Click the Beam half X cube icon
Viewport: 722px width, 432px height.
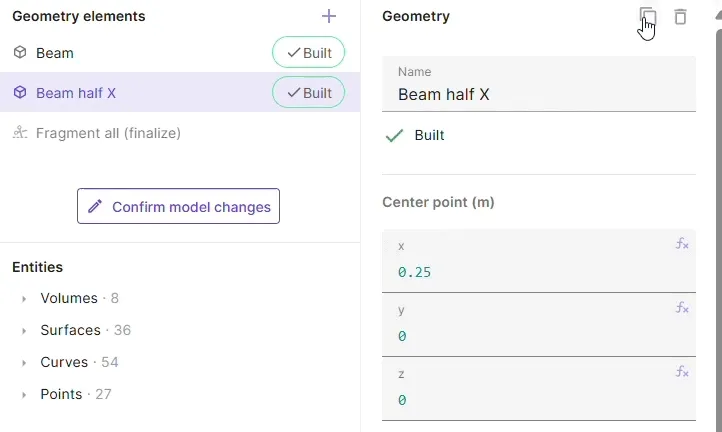(20, 93)
